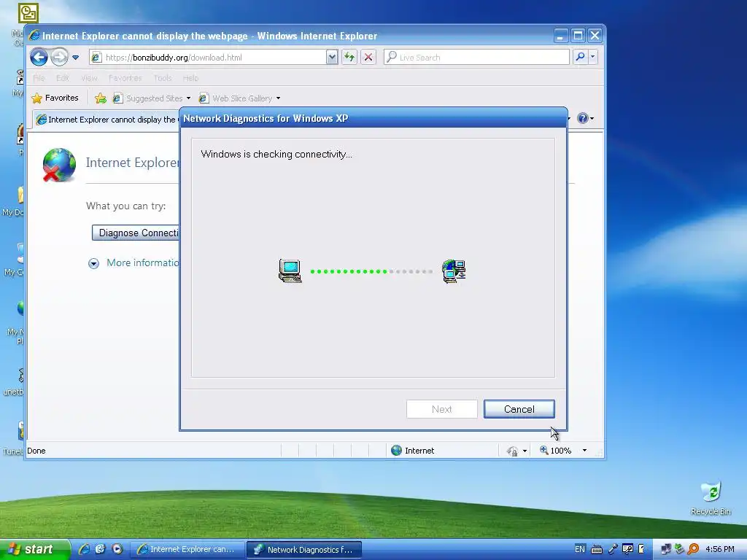The image size is (747, 560).
Task: Click the Start button
Action: pyautogui.click(x=34, y=549)
